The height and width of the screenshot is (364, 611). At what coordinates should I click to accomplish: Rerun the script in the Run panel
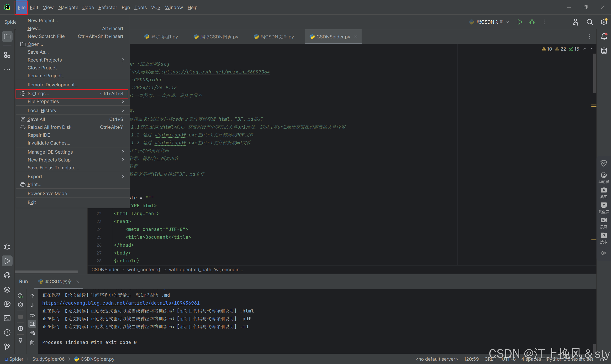20,296
